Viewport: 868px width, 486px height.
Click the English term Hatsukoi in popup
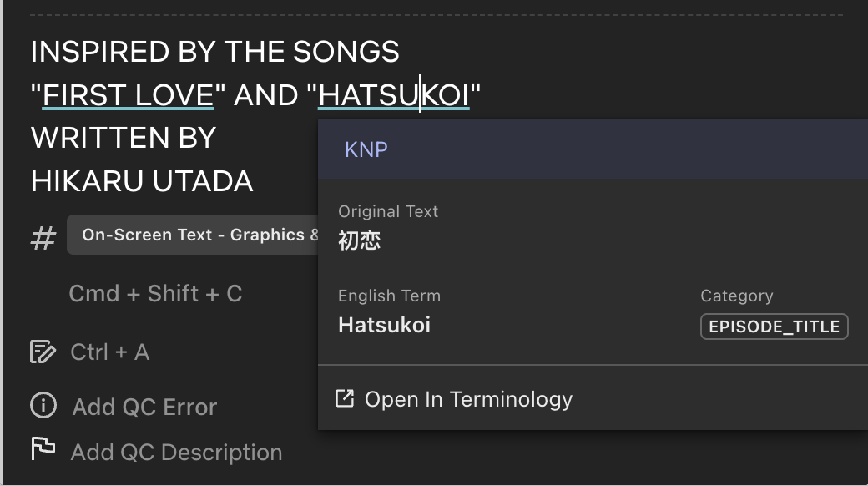pos(384,325)
